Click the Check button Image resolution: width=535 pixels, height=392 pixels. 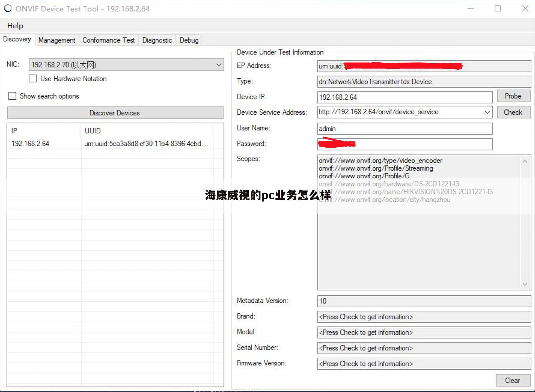513,112
